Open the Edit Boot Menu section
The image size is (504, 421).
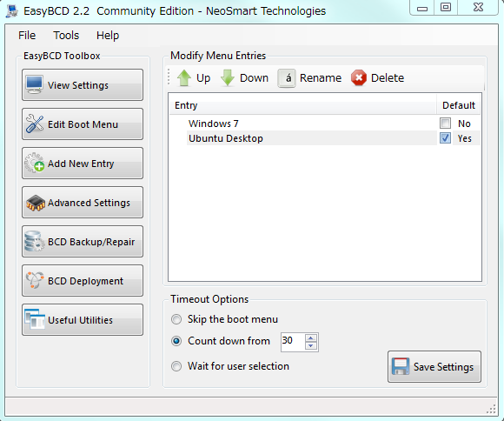click(x=83, y=124)
